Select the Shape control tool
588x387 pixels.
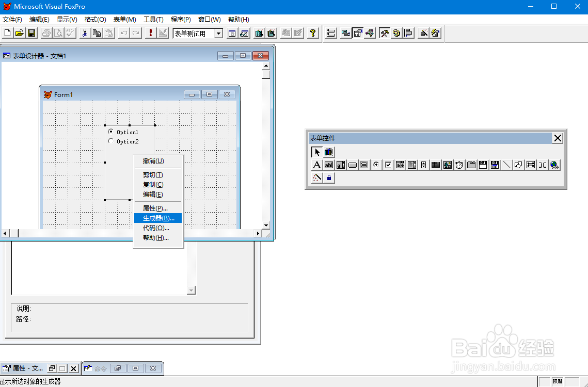pos(519,165)
